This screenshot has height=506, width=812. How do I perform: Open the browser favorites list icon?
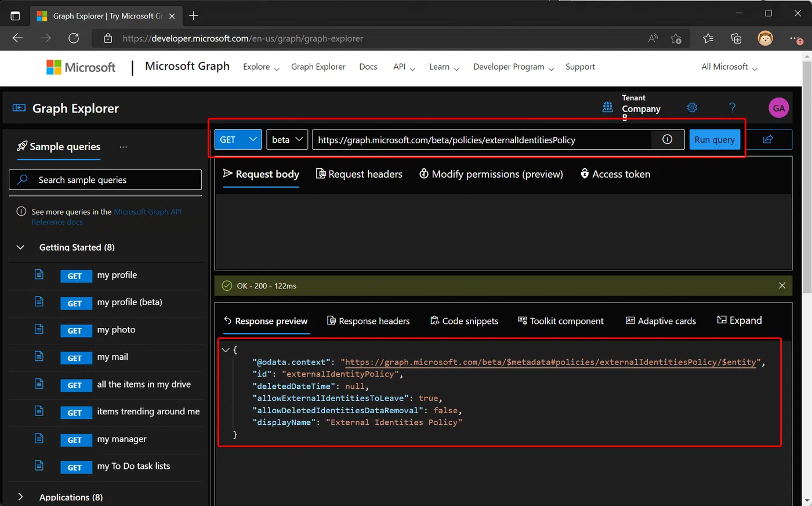tap(708, 39)
